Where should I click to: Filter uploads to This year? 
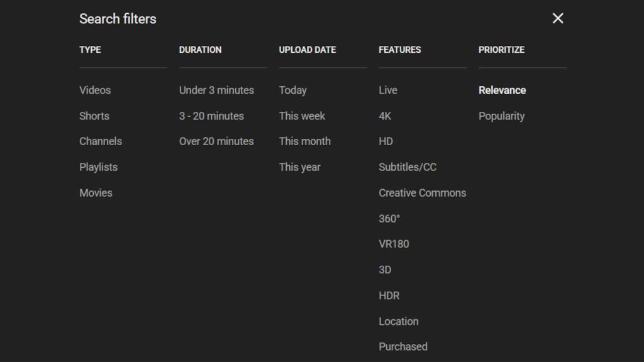[x=299, y=167]
